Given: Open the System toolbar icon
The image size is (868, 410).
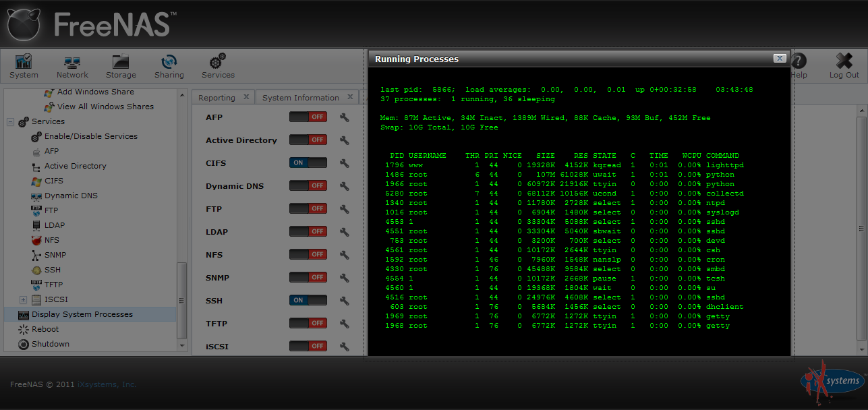Looking at the screenshot, I should [x=24, y=66].
